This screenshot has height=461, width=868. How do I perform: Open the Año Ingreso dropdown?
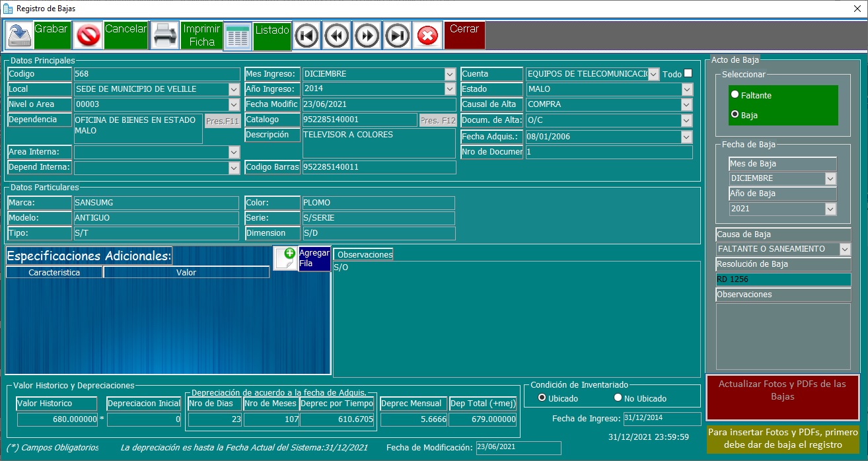[x=450, y=89]
